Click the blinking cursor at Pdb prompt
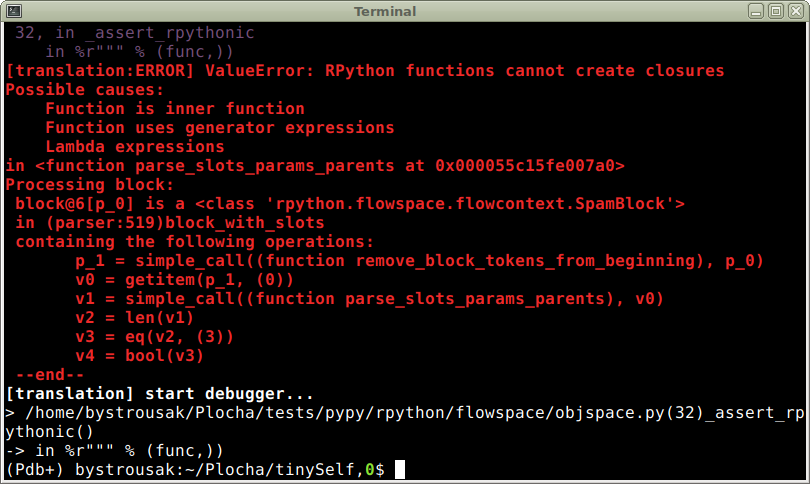 pos(399,470)
